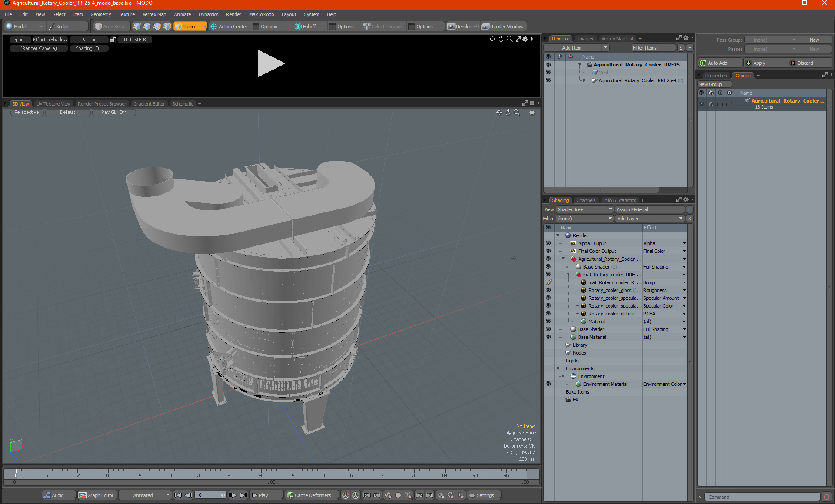Image resolution: width=835 pixels, height=504 pixels.
Task: Toggle visibility of Base Material layer
Action: [x=548, y=337]
